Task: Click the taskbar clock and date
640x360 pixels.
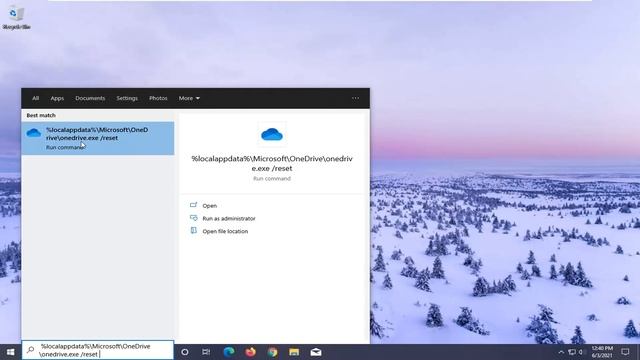Action: (x=602, y=352)
